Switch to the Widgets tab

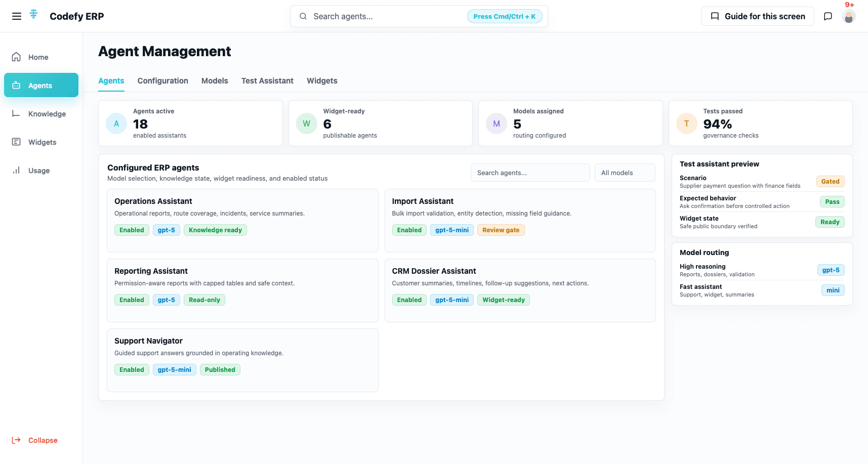click(322, 81)
